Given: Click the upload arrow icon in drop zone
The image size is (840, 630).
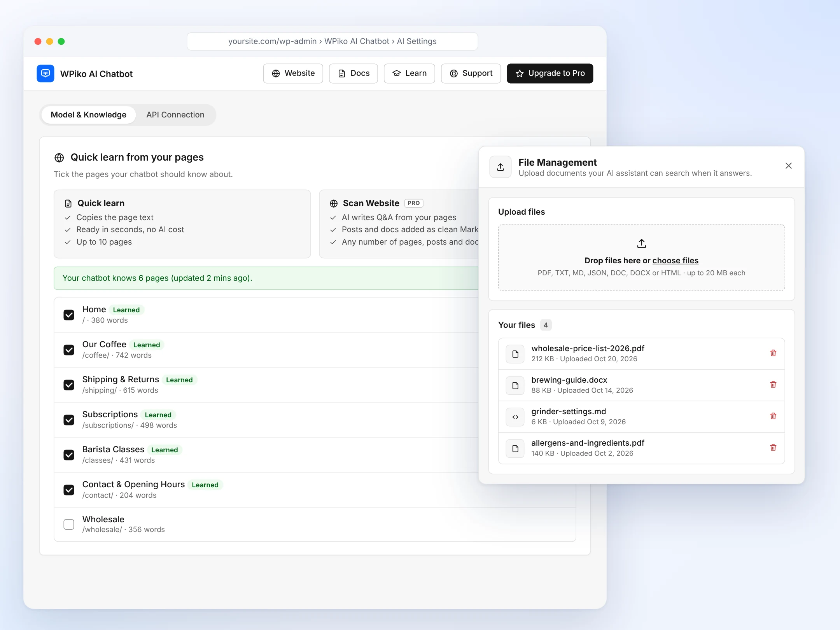Looking at the screenshot, I should click(642, 243).
